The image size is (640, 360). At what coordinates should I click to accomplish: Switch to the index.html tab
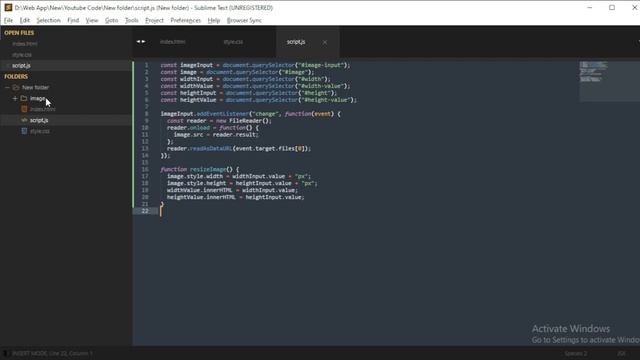pos(172,42)
